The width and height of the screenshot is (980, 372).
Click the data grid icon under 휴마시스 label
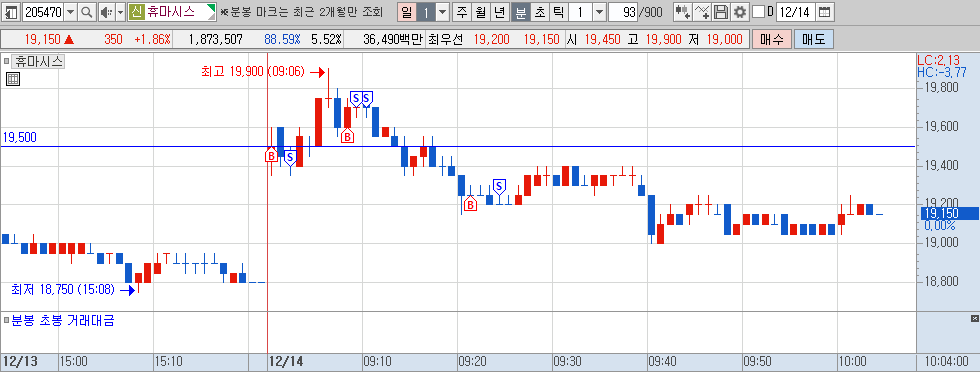coord(12,79)
